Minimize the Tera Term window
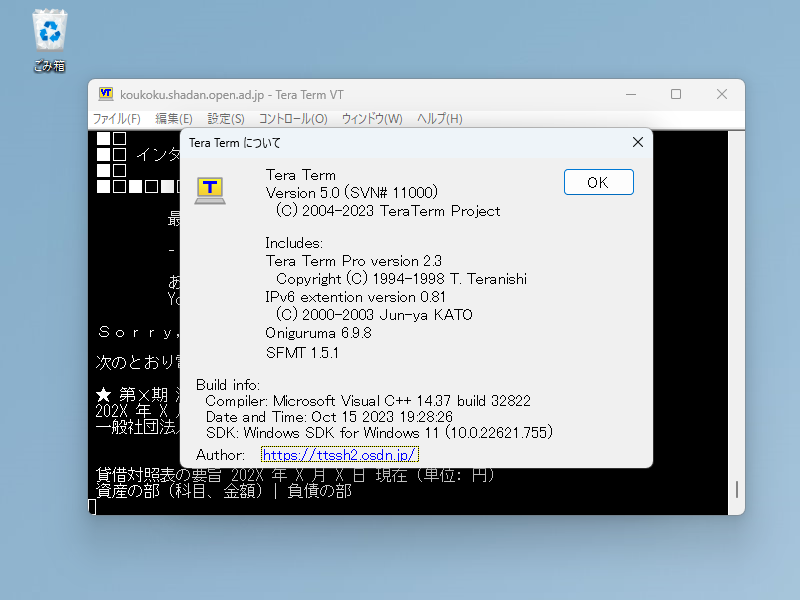This screenshot has height=600, width=800. click(x=630, y=94)
